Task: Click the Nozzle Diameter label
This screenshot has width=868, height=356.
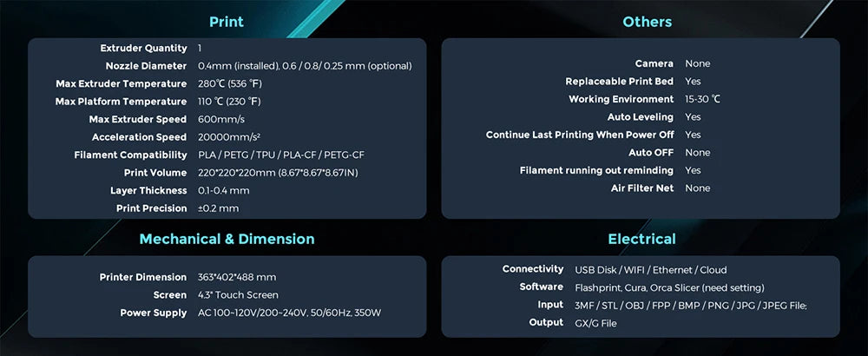Action: click(x=146, y=66)
